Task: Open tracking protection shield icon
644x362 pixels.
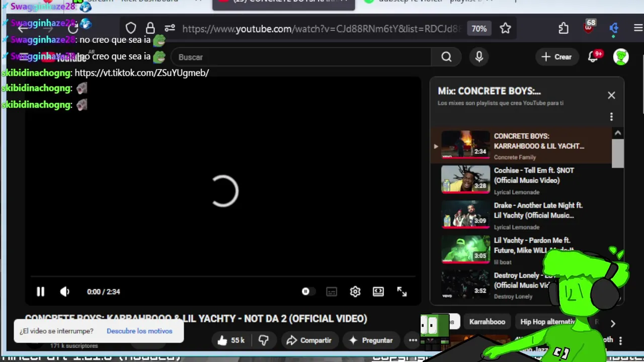Action: pyautogui.click(x=131, y=28)
